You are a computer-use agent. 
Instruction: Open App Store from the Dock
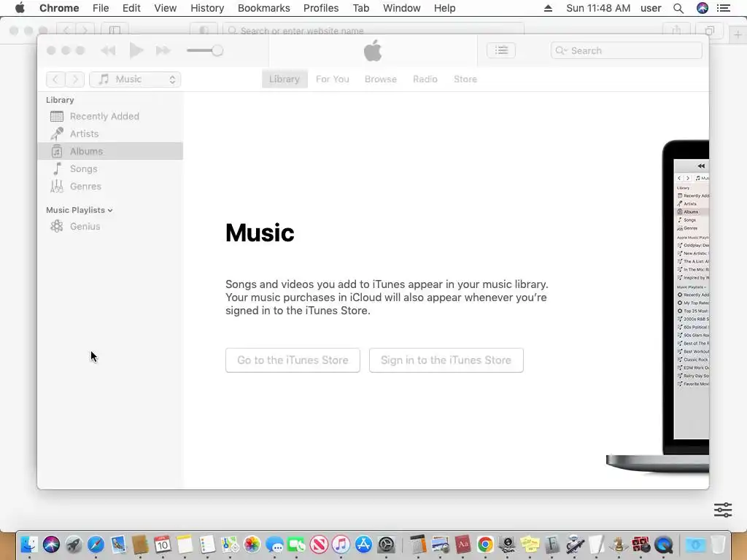(x=363, y=545)
